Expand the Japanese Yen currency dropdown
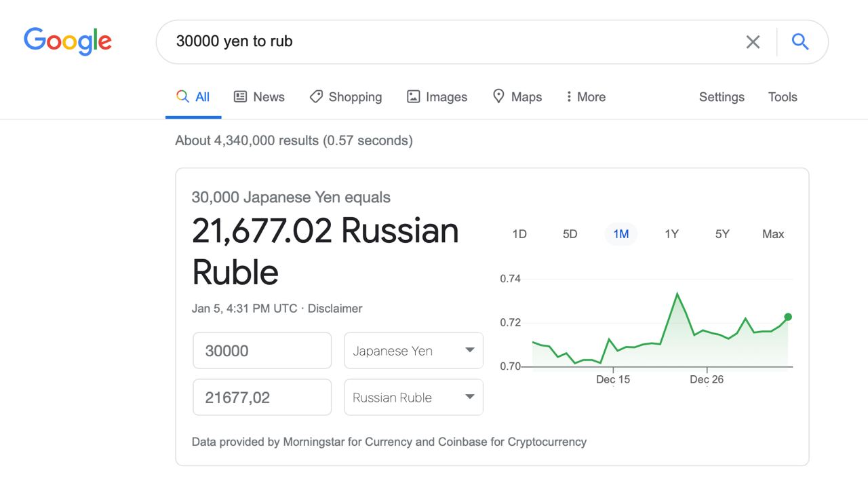868x479 pixels. click(x=414, y=351)
